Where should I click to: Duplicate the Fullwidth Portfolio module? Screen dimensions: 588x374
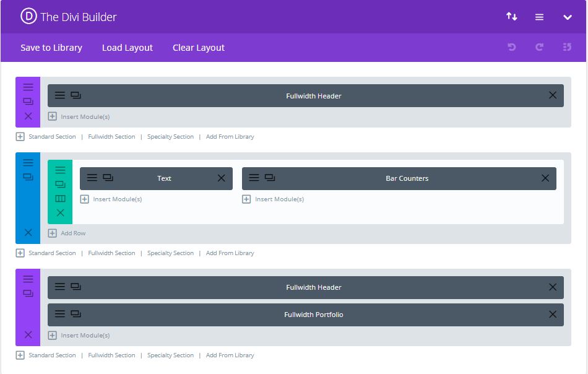76,313
